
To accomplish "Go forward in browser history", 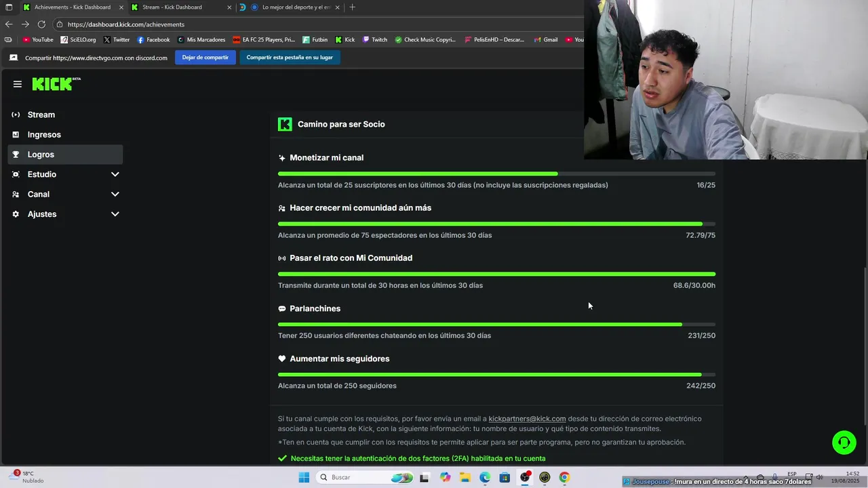I will tap(25, 24).
